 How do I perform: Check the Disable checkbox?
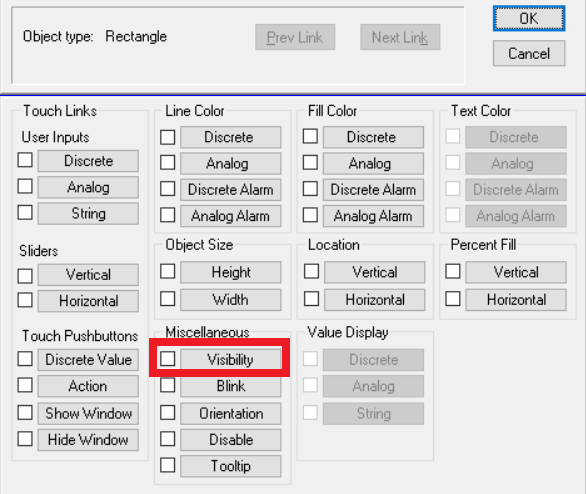(167, 439)
